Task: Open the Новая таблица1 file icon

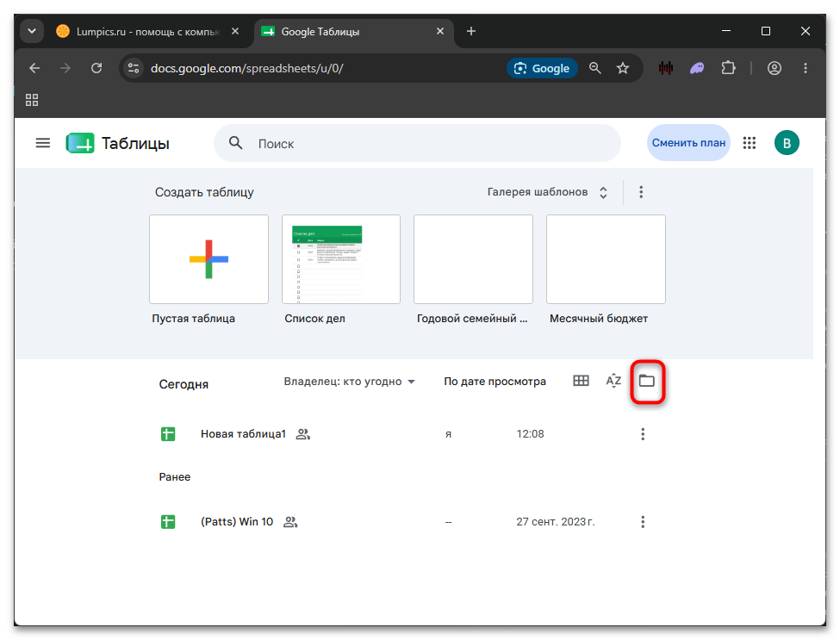Action: tap(168, 434)
